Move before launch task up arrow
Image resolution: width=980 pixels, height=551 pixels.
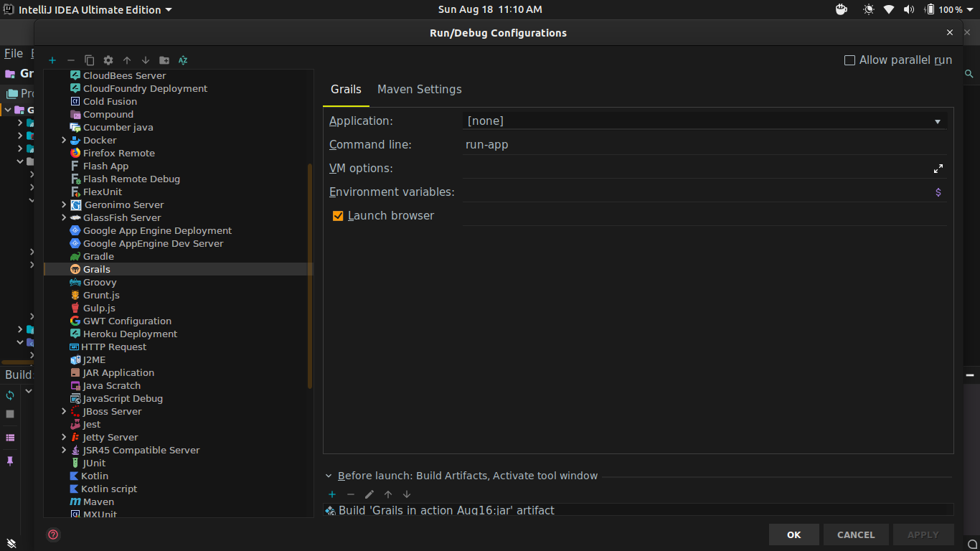pos(388,494)
